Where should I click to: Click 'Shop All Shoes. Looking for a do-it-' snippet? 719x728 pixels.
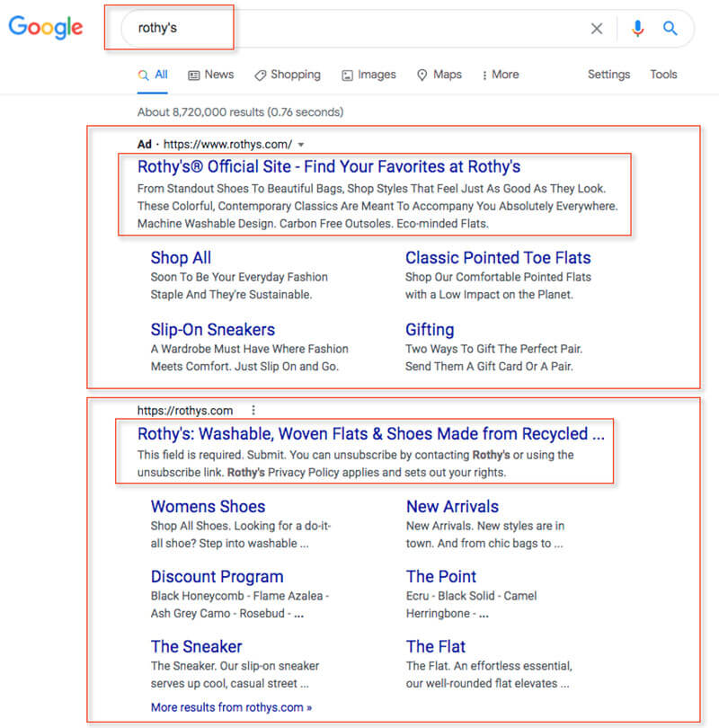point(241,526)
